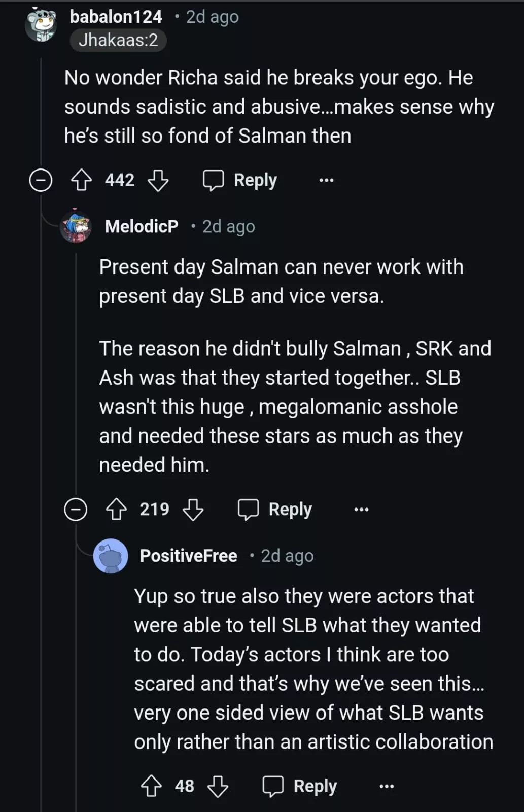Open more options on PositiveFree's comment
524x812 pixels.
[x=387, y=786]
